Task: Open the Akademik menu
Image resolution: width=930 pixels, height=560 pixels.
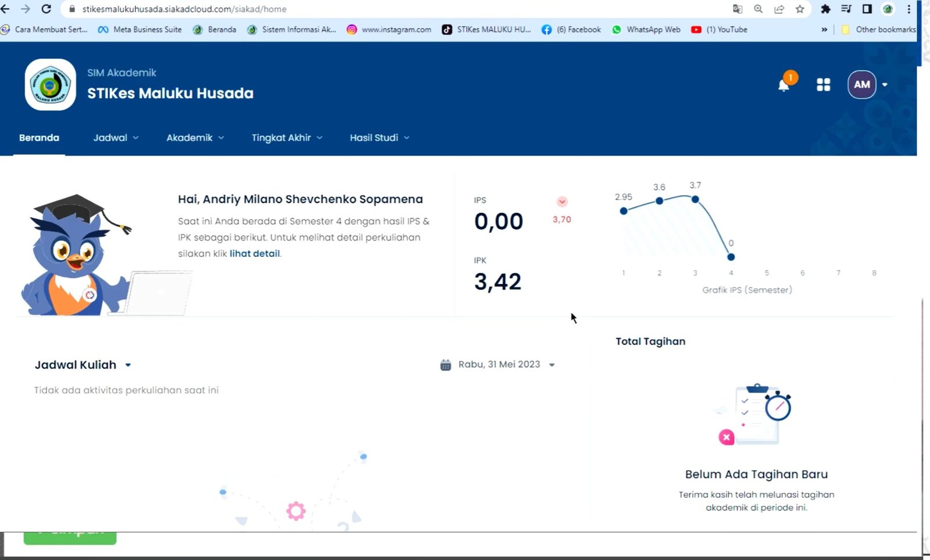Action: tap(195, 138)
